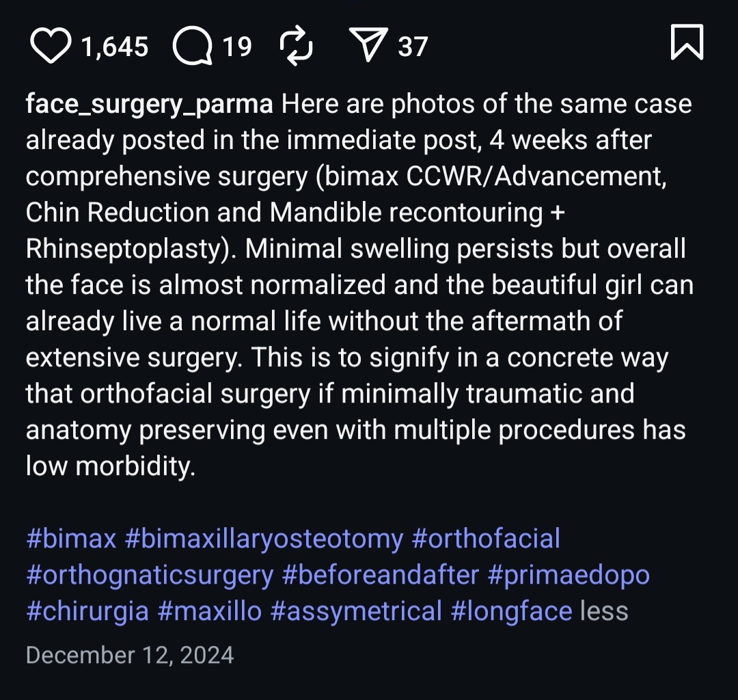
Task: Open the #chirurgia hashtag
Action: (87, 610)
